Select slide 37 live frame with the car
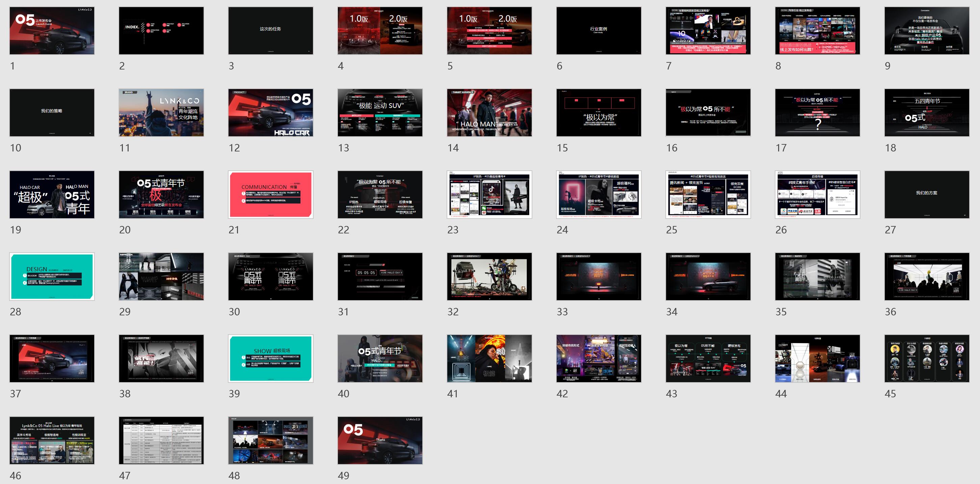 pyautogui.click(x=52, y=359)
